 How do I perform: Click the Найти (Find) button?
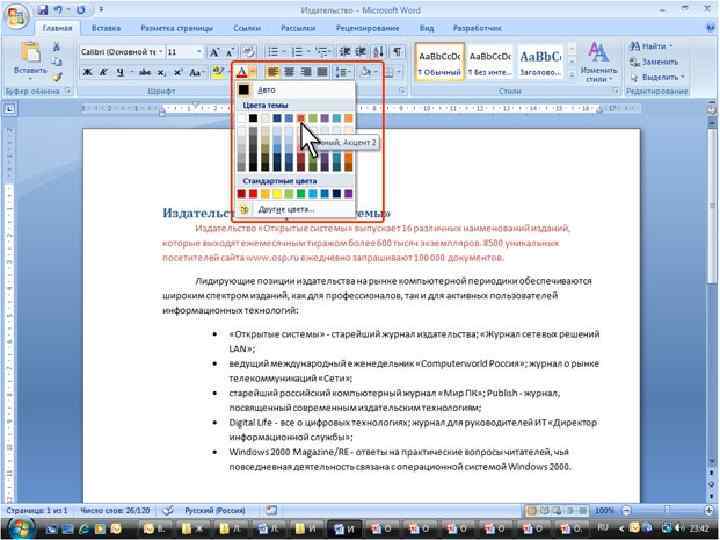point(650,46)
